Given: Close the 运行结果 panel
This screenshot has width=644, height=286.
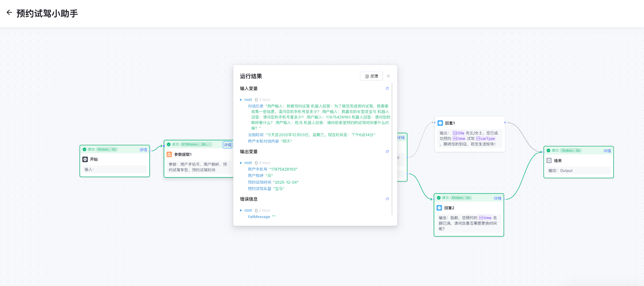Looking at the screenshot, I should 388,76.
